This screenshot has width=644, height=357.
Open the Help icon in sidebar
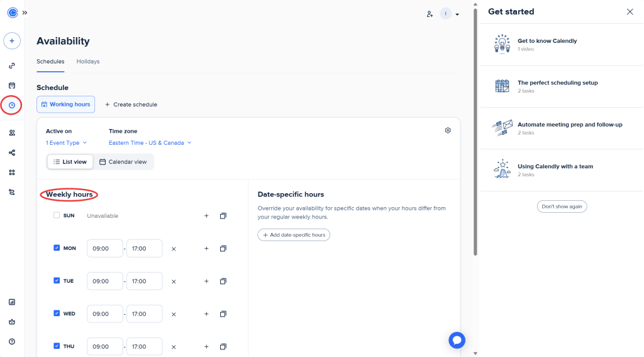tap(12, 341)
